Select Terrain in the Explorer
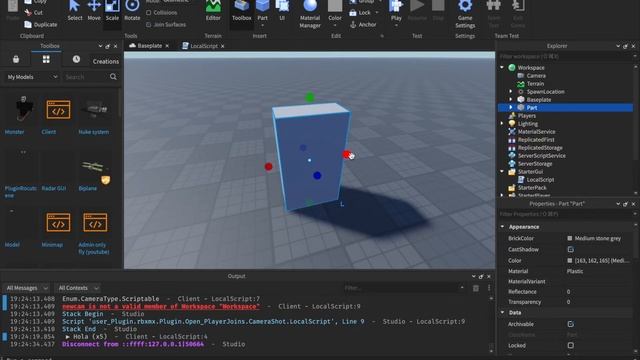 [x=535, y=83]
